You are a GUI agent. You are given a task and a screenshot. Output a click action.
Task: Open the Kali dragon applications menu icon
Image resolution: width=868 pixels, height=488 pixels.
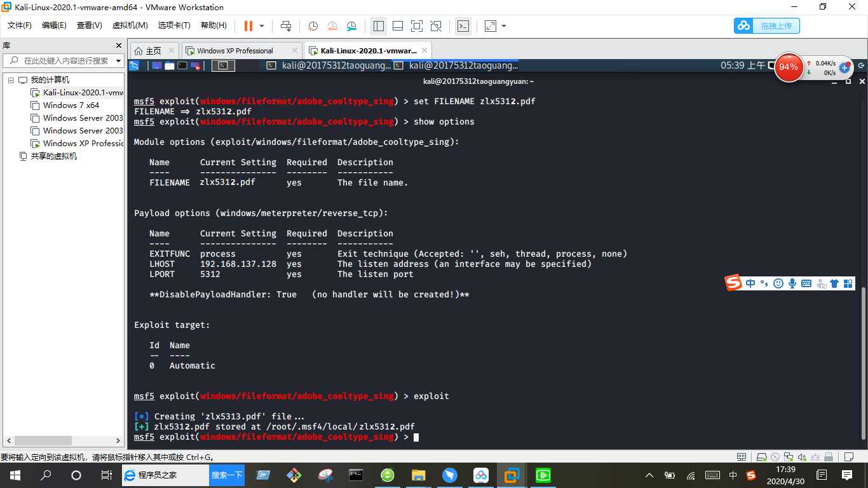pyautogui.click(x=134, y=65)
